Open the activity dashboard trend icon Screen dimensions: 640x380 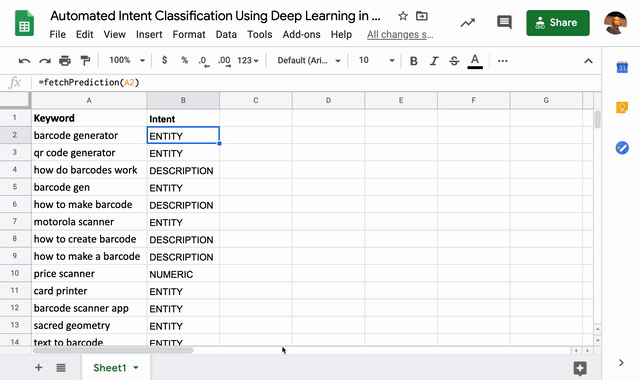pyautogui.click(x=468, y=23)
